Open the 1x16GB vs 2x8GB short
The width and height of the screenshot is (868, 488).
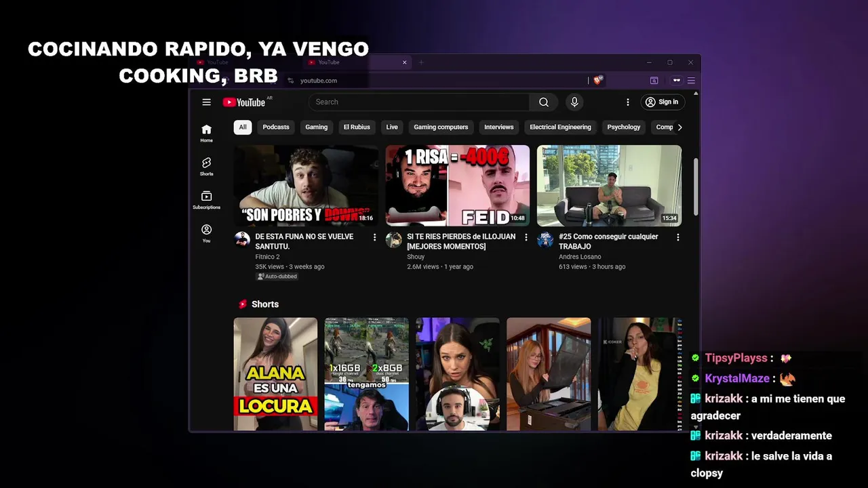coord(366,374)
